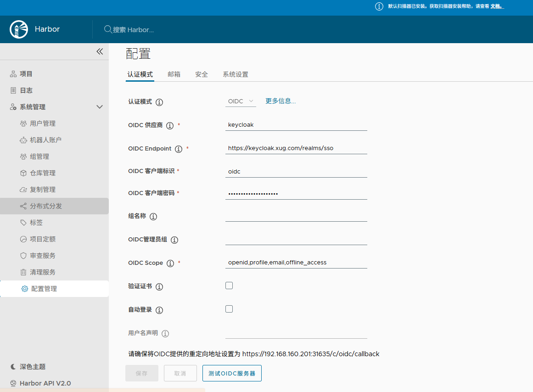Viewport: 533px width, 392px height.
Task: Click the 用户名声明 input field
Action: (296, 333)
